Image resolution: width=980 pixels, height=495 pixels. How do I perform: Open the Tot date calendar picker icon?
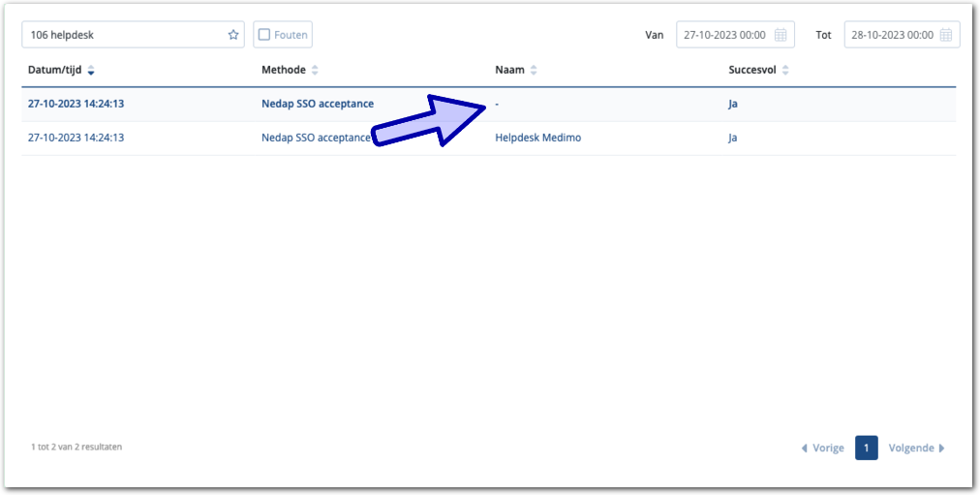click(x=946, y=35)
